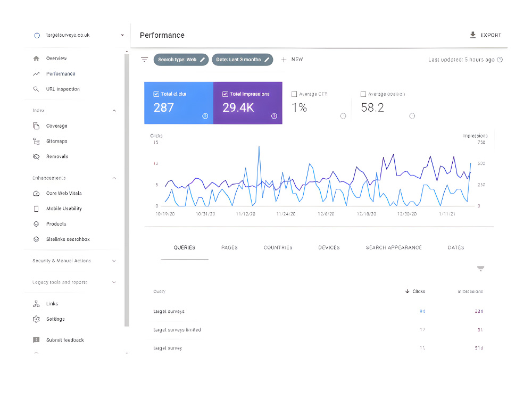
Task: Open the Sitemaps sidebar link
Action: (x=57, y=141)
